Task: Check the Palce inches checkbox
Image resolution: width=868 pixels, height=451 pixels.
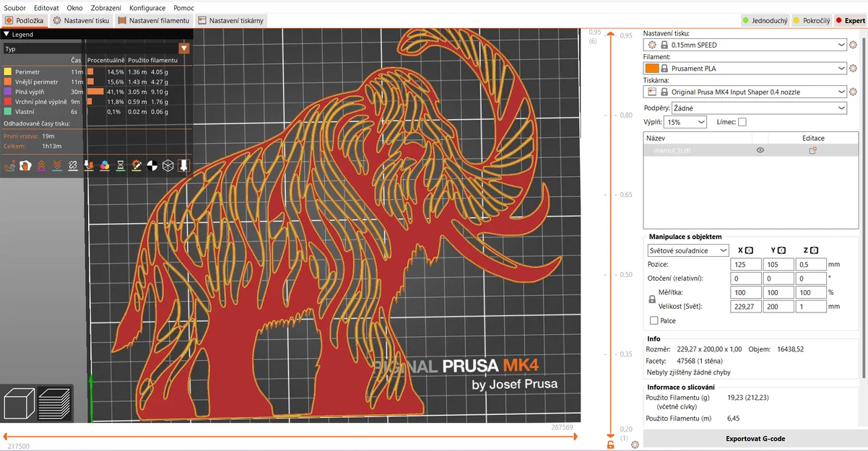Action: pyautogui.click(x=654, y=320)
